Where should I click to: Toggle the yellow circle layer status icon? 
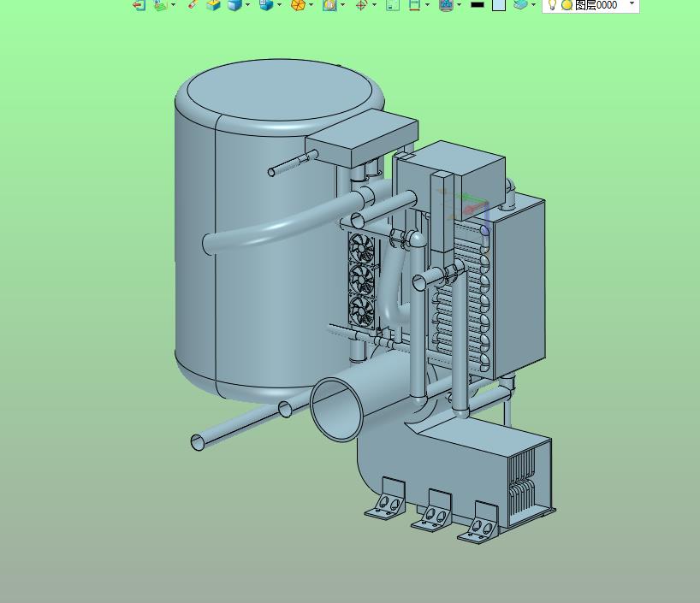pyautogui.click(x=567, y=5)
